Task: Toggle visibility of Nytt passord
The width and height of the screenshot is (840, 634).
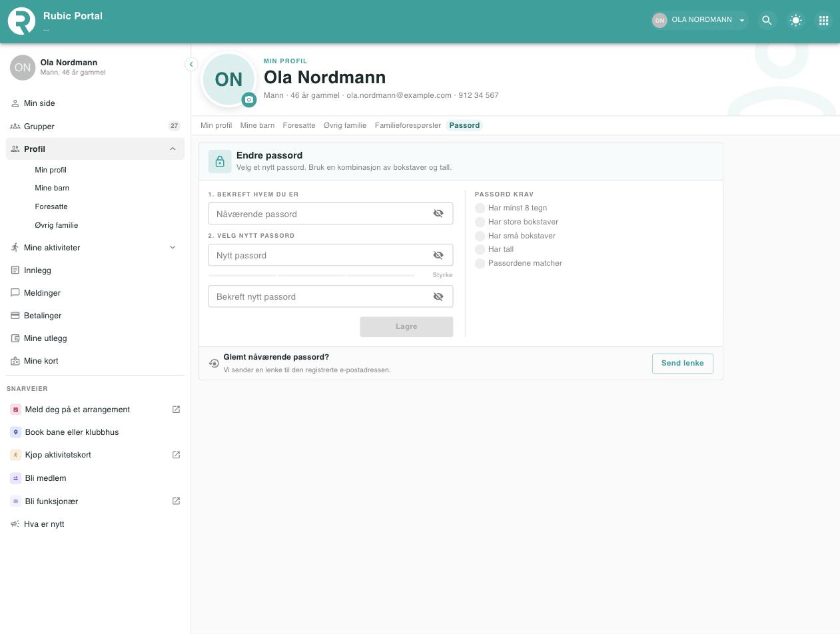Action: (x=438, y=255)
